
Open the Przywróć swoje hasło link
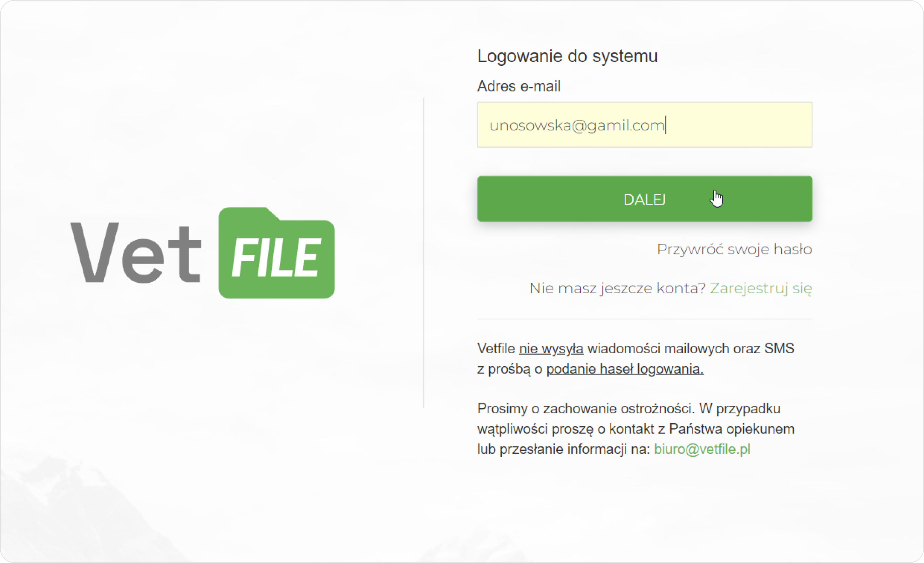(734, 249)
